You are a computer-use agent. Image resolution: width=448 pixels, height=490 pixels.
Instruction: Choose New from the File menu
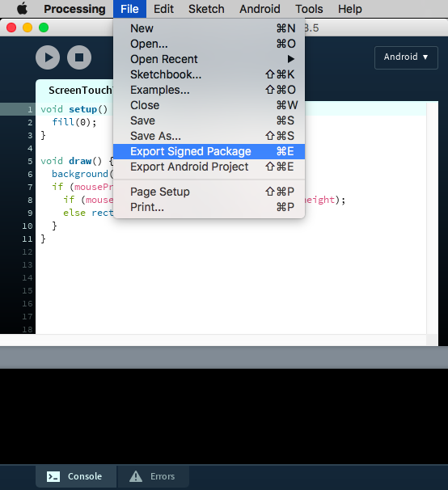click(x=209, y=28)
